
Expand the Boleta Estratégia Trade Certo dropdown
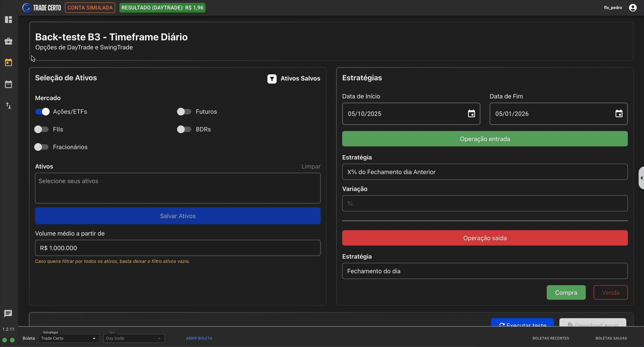(x=69, y=338)
